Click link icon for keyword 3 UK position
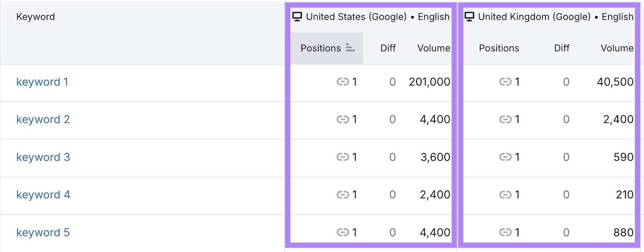 [505, 157]
